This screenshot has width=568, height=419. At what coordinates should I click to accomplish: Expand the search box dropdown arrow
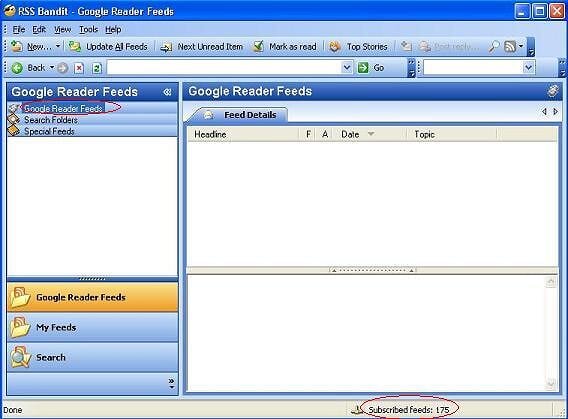point(529,68)
